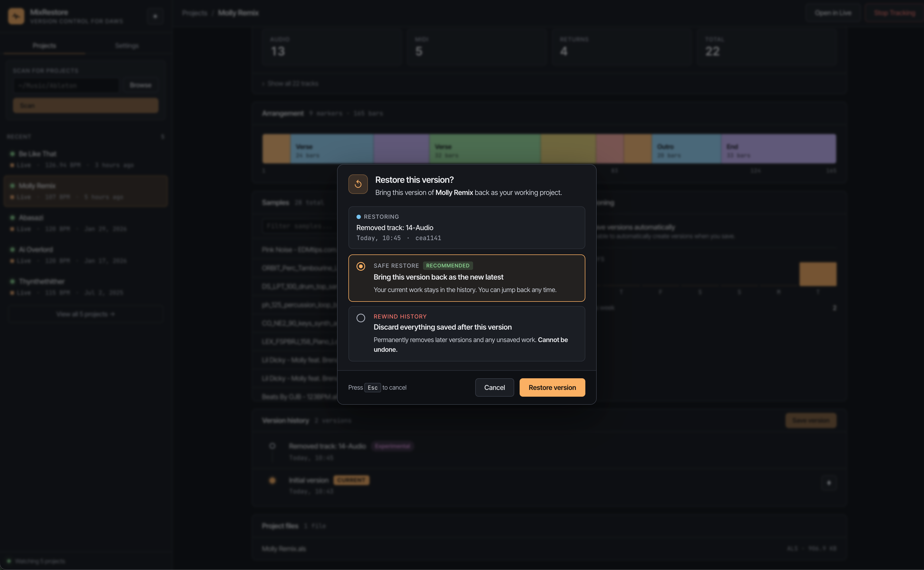Click the blue RESTORING status dot
This screenshot has width=924, height=570.
(x=359, y=217)
